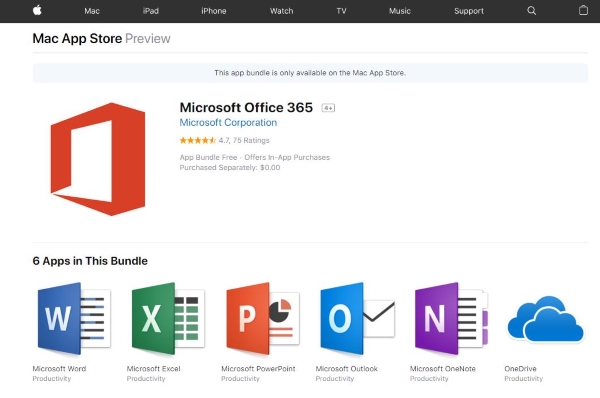This screenshot has width=600, height=398.
Task: Click the Microsoft PowerPoint title link
Action: pyautogui.click(x=258, y=369)
